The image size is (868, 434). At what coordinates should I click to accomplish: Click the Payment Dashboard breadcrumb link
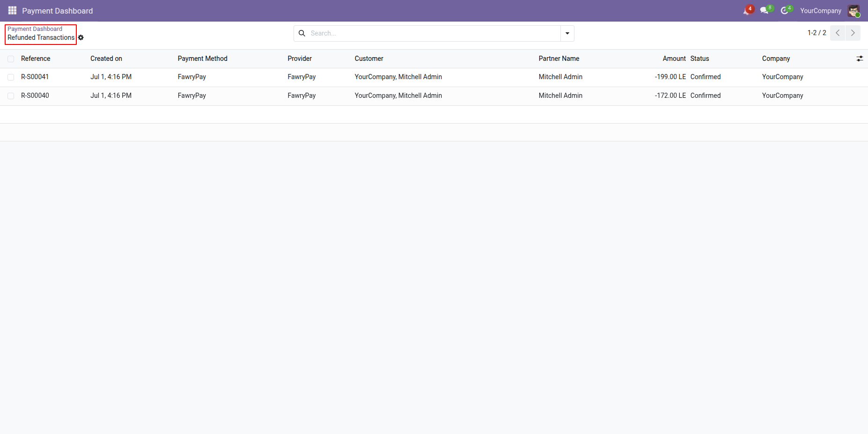35,29
